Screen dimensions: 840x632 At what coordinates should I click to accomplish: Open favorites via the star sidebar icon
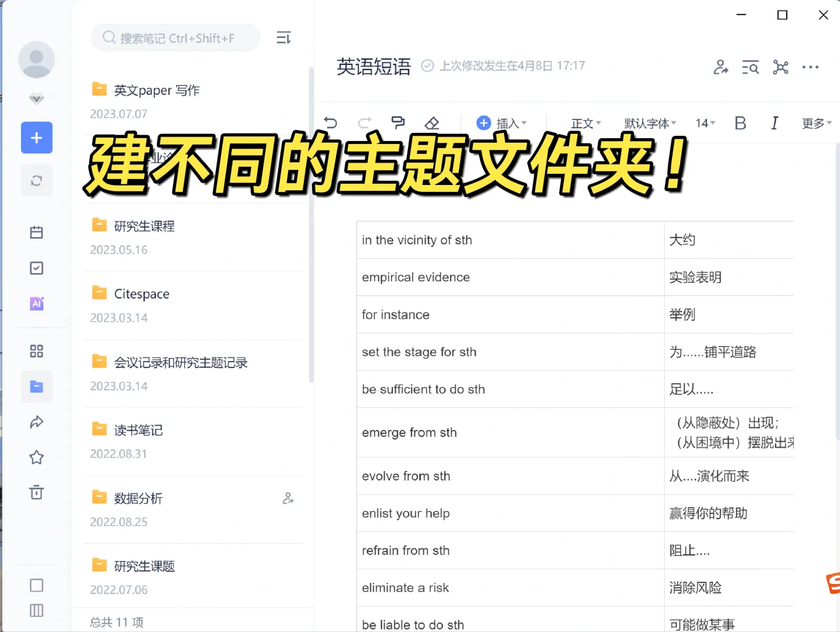(36, 457)
